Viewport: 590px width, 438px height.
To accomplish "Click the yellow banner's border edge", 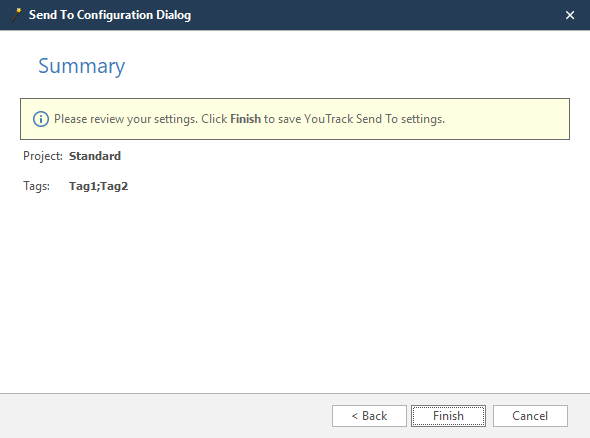I will point(295,99).
